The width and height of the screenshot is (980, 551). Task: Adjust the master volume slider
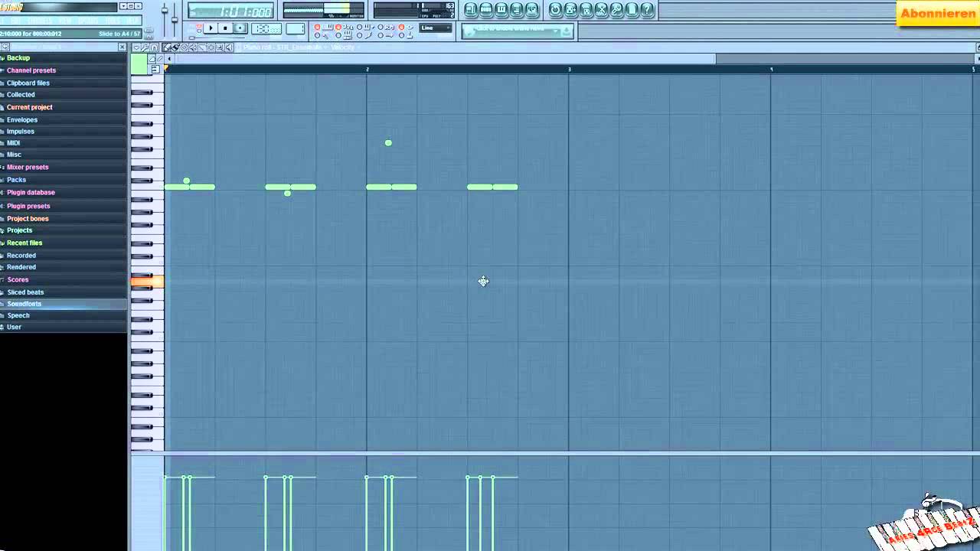coord(165,10)
